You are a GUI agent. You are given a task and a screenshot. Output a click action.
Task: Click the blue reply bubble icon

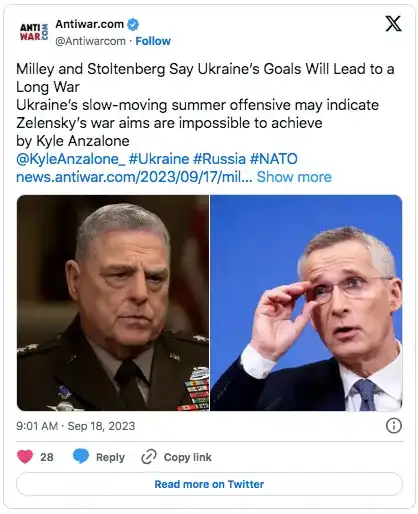click(81, 457)
